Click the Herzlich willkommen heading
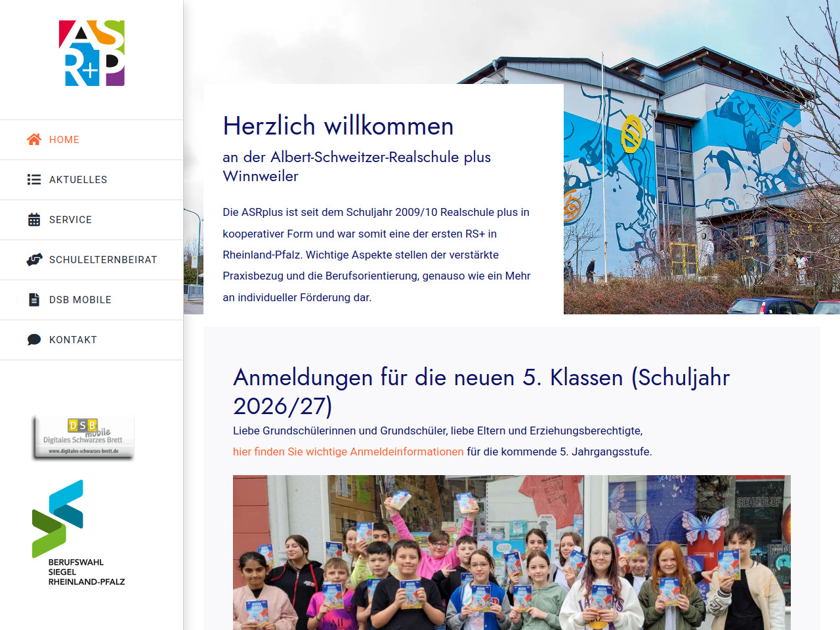The height and width of the screenshot is (630, 840). (338, 126)
